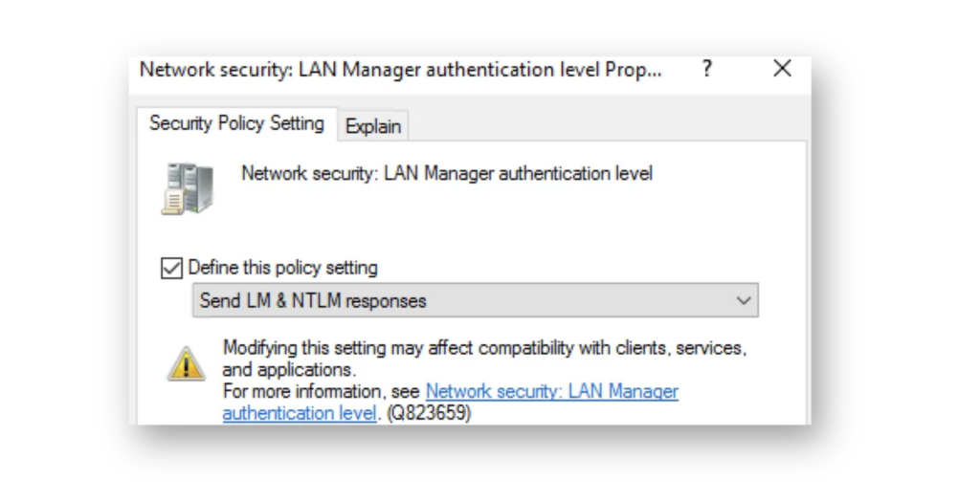Follow the Network security: LAN Manager link
This screenshot has height=501, width=980.
(x=552, y=392)
